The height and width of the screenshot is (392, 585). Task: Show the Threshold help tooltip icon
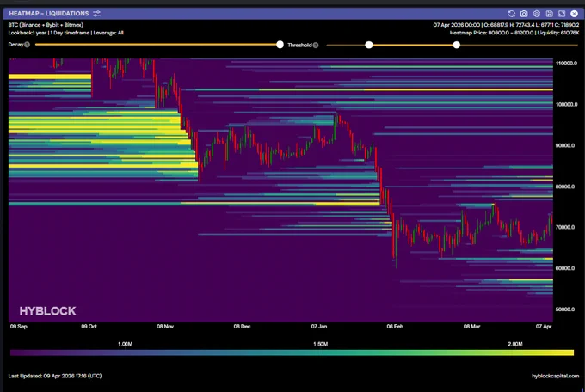[x=316, y=45]
